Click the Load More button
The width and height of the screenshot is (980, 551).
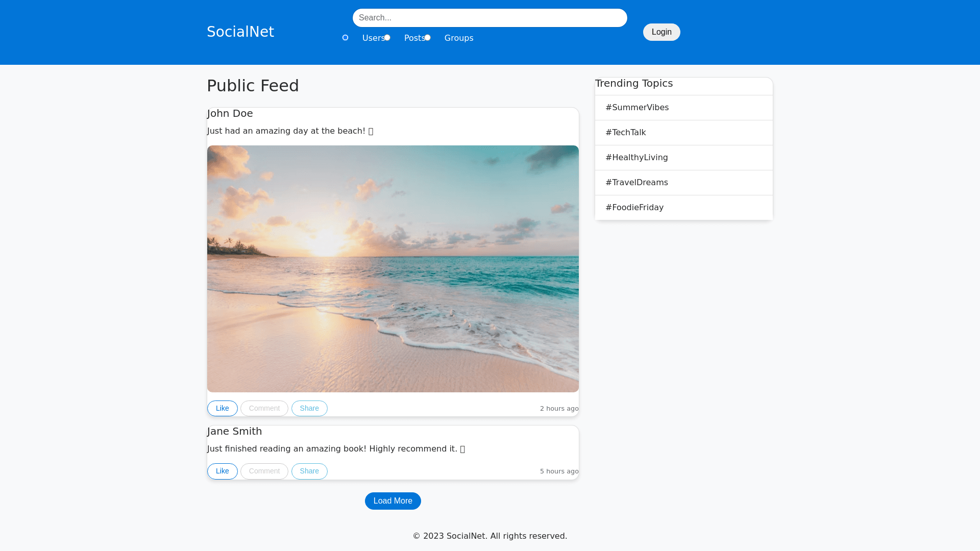(x=393, y=501)
